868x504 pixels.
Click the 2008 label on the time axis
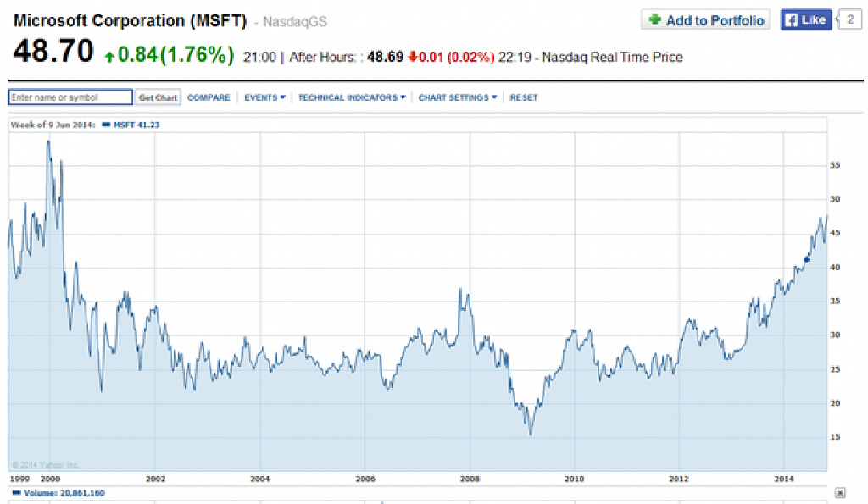[470, 479]
